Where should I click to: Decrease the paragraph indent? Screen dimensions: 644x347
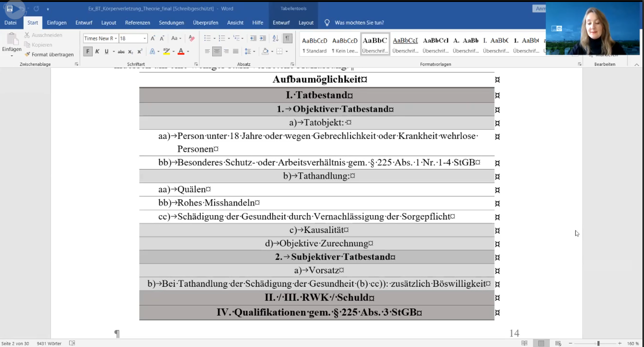point(253,38)
